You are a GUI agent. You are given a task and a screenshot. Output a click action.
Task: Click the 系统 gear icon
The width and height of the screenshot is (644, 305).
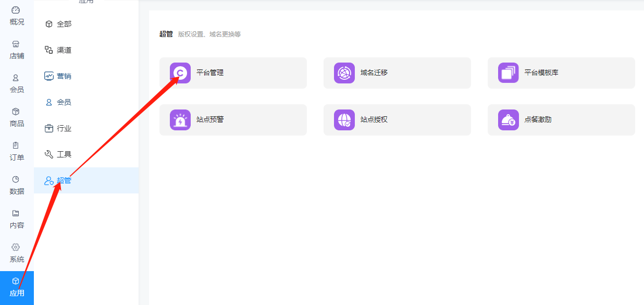16,247
